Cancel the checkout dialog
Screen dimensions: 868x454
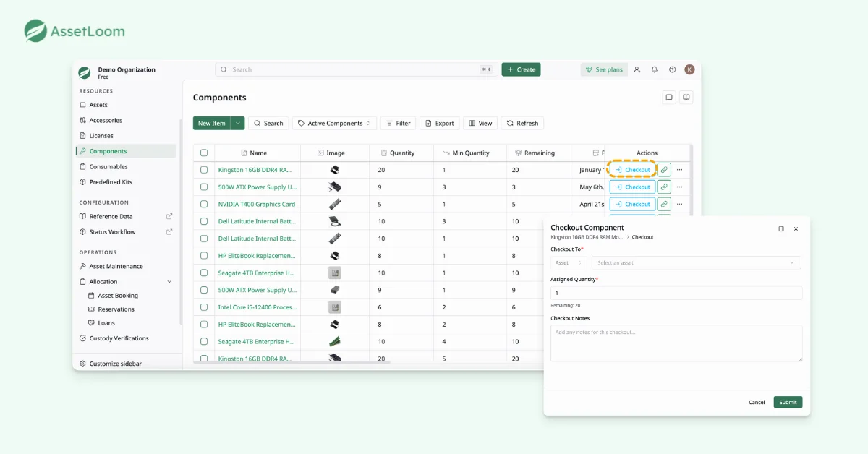757,402
